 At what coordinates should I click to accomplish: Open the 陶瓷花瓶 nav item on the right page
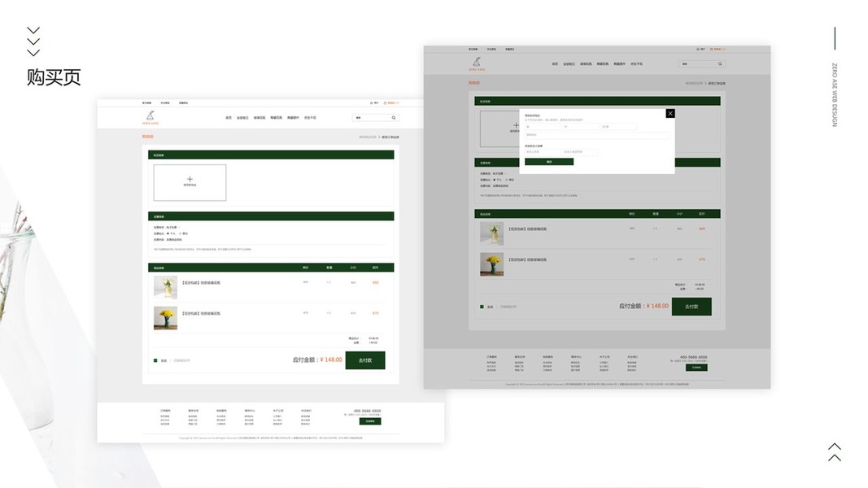point(602,64)
